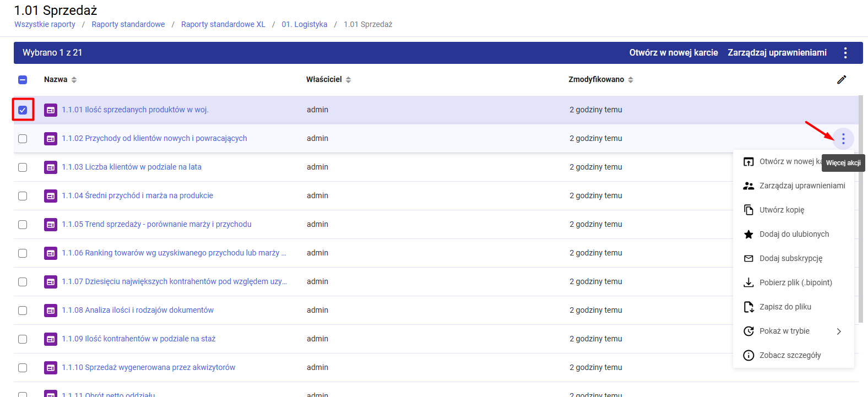The image size is (868, 397).
Task: Click Otwórz w nowej karcie in blue bar
Action: pos(673,53)
